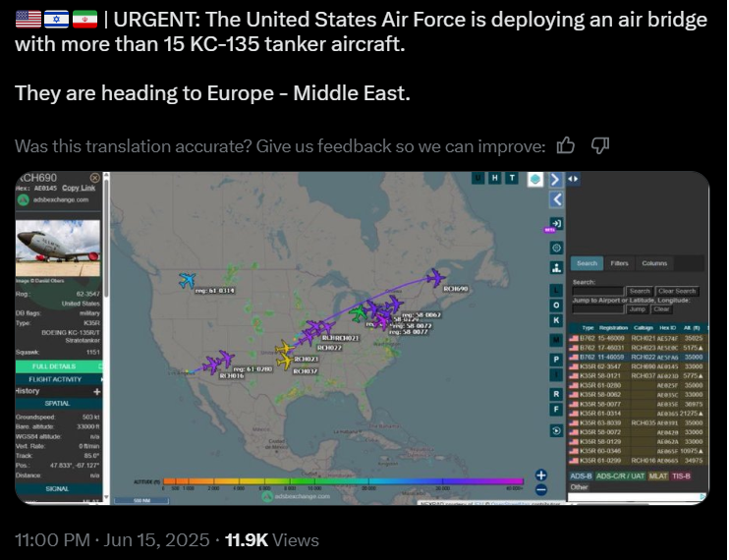
Task: Zoom out with the minus map button
Action: [x=540, y=489]
